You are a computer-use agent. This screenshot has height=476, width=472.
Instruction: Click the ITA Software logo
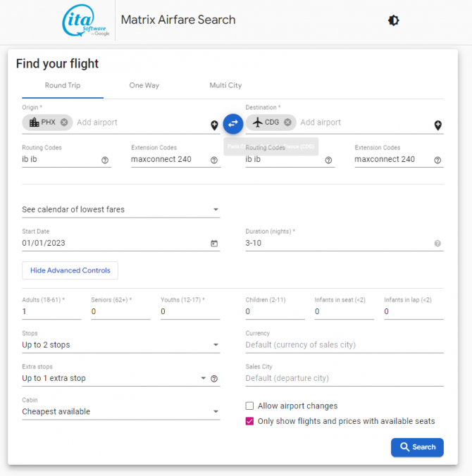coord(86,20)
